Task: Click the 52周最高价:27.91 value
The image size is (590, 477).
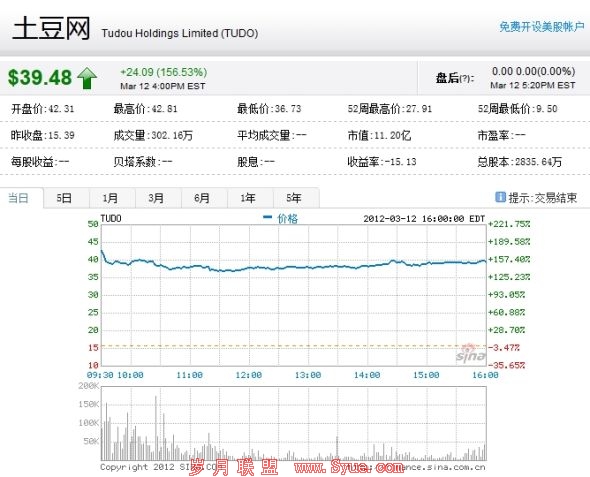Action: pyautogui.click(x=389, y=109)
